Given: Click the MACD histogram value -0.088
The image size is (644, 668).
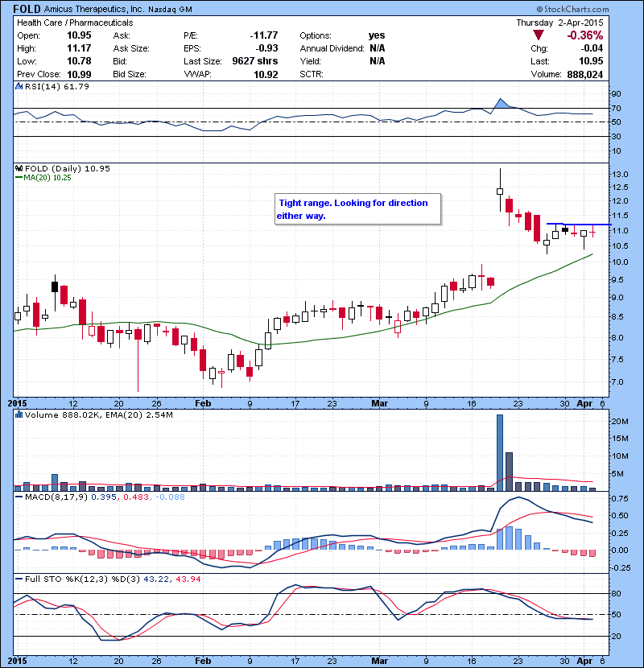Looking at the screenshot, I should [170, 497].
